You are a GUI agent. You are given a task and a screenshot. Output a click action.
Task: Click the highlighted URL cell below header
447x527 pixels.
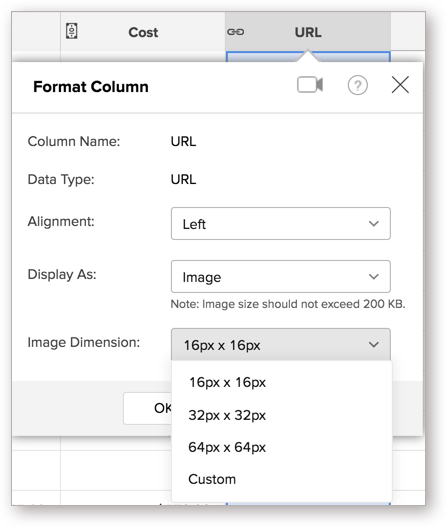[x=308, y=56]
